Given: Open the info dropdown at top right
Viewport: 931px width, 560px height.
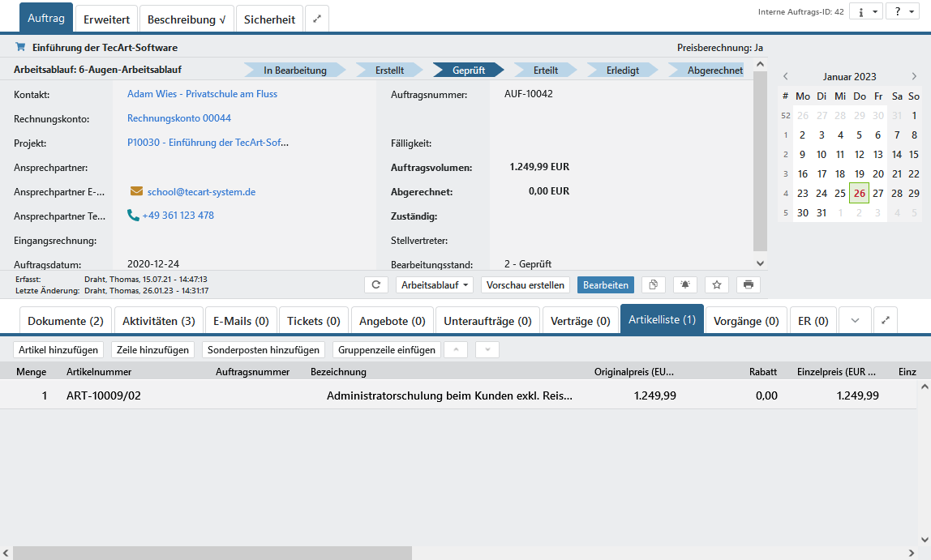Looking at the screenshot, I should (x=865, y=11).
